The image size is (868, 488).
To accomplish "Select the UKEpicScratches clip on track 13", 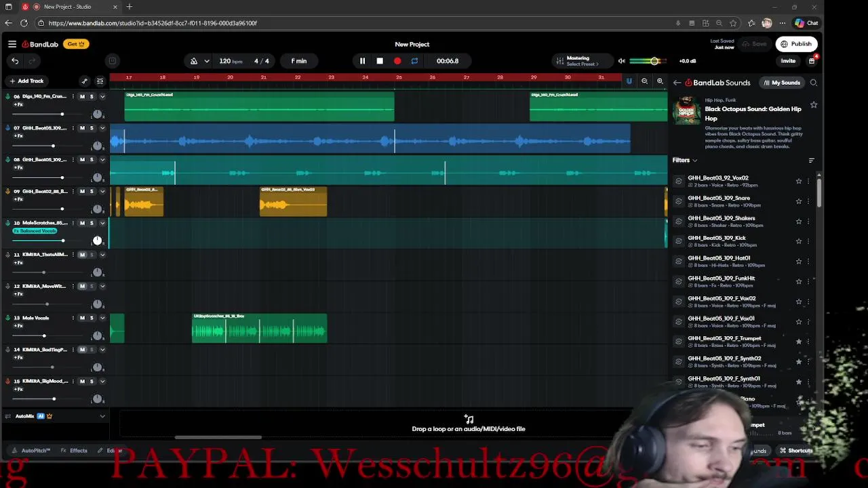I will tap(259, 328).
